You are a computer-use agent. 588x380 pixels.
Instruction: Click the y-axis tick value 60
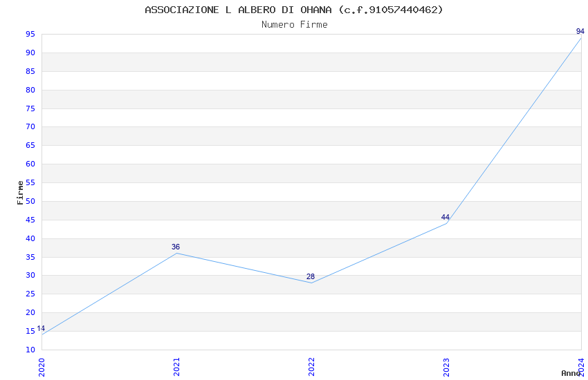30,164
